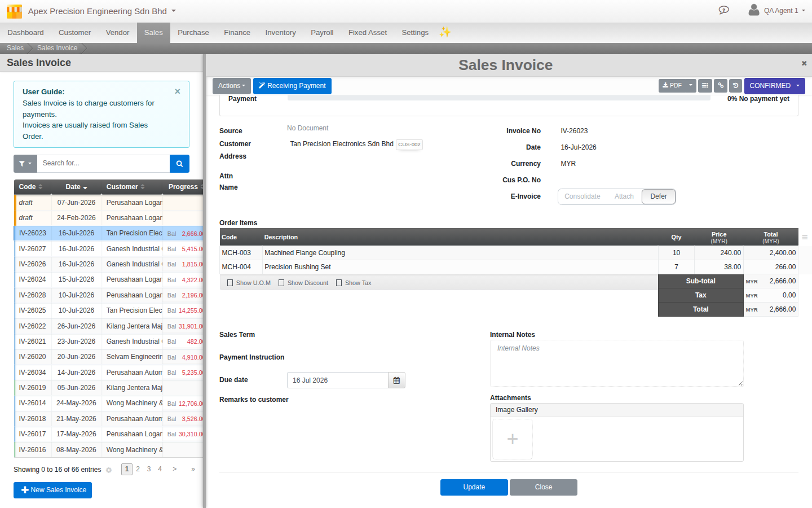The width and height of the screenshot is (812, 508).
Task: Click the Internal Notes text area
Action: click(x=617, y=364)
